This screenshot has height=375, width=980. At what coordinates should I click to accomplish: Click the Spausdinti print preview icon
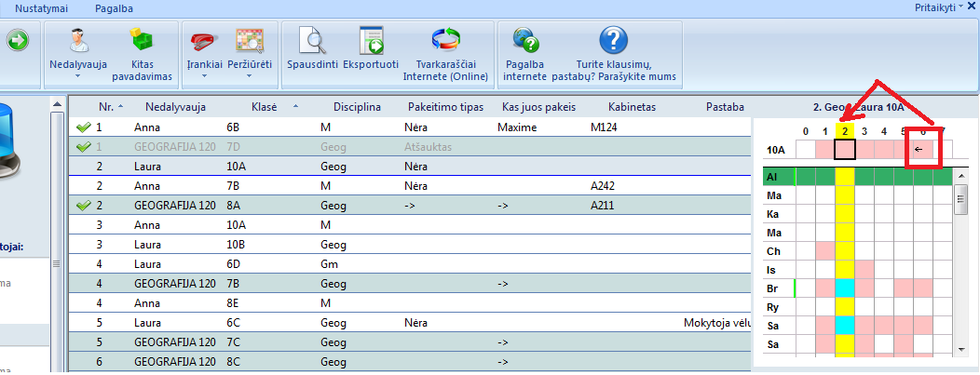312,41
